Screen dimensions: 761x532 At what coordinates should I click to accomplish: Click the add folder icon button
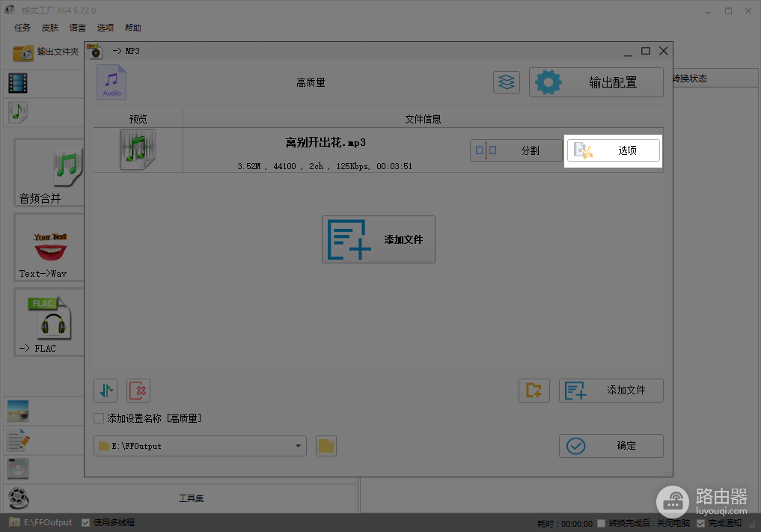pos(534,391)
